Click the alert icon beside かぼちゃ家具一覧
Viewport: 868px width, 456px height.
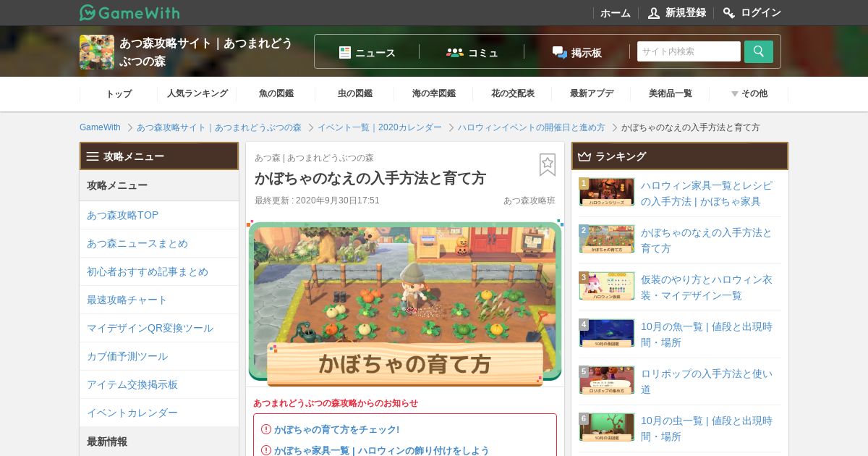point(265,450)
